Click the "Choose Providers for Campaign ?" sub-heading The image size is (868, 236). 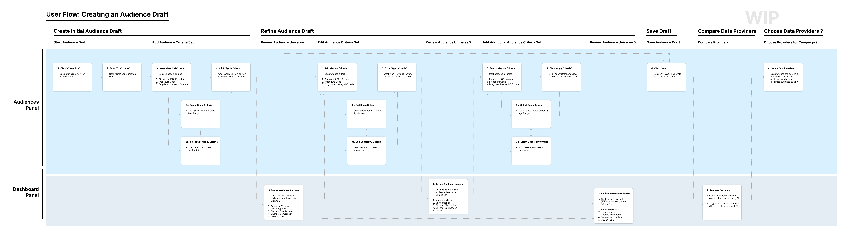(790, 42)
